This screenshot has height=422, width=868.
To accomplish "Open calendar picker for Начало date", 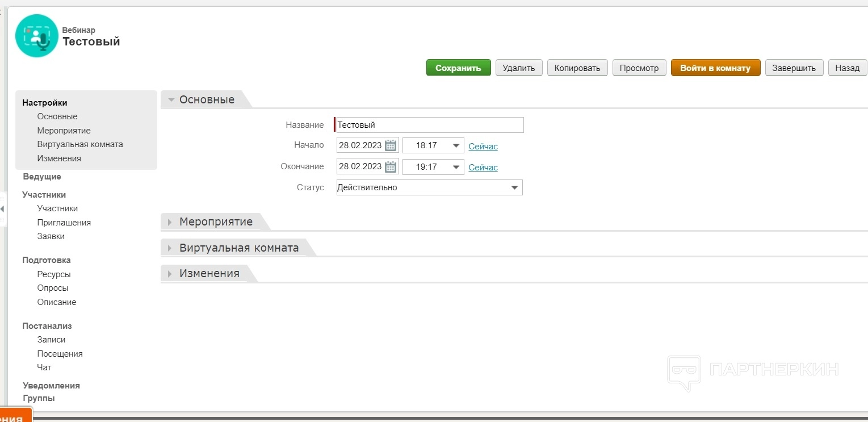I will (391, 145).
